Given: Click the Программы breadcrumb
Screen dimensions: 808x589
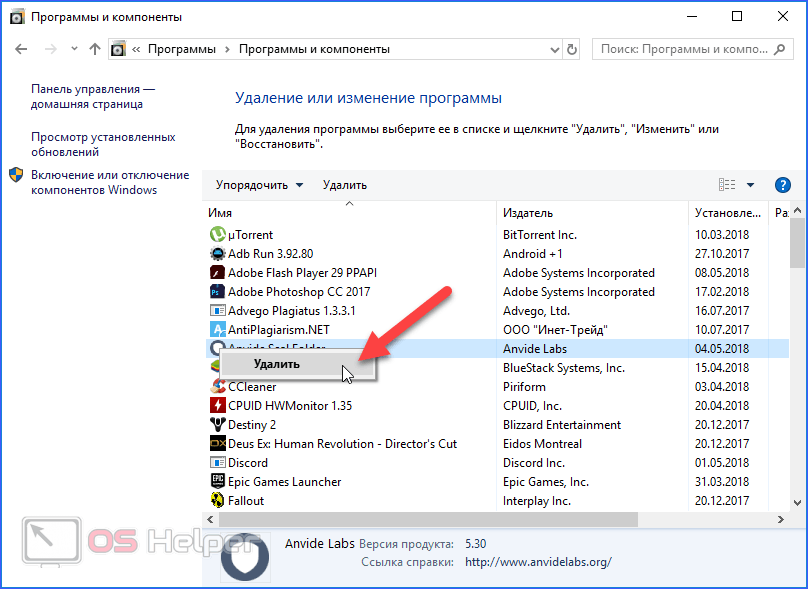Looking at the screenshot, I should pos(182,49).
